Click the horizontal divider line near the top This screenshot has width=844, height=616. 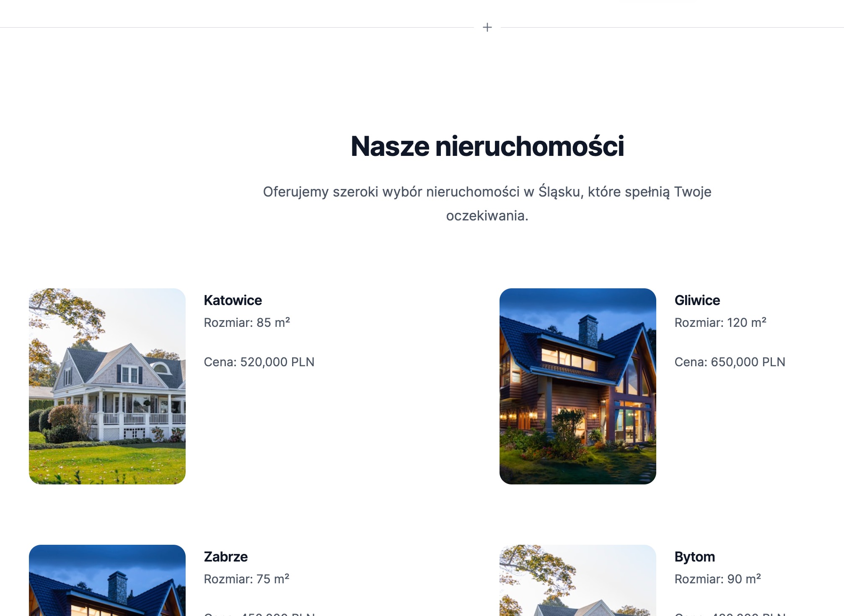pyautogui.click(x=251, y=28)
